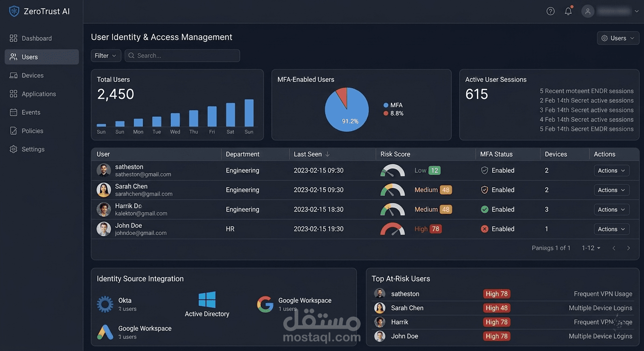The height and width of the screenshot is (351, 644).
Task: Click John Doe's red MFA cross icon
Action: click(484, 229)
